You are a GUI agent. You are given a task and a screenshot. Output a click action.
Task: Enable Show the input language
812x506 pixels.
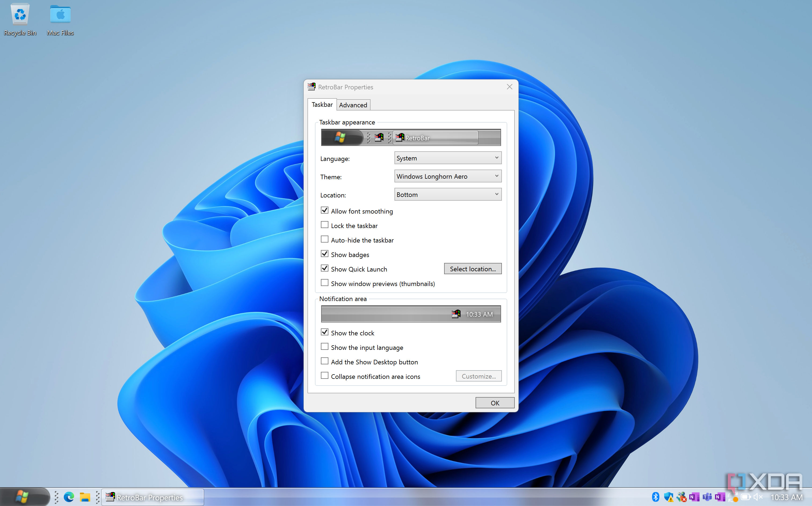[x=324, y=347]
